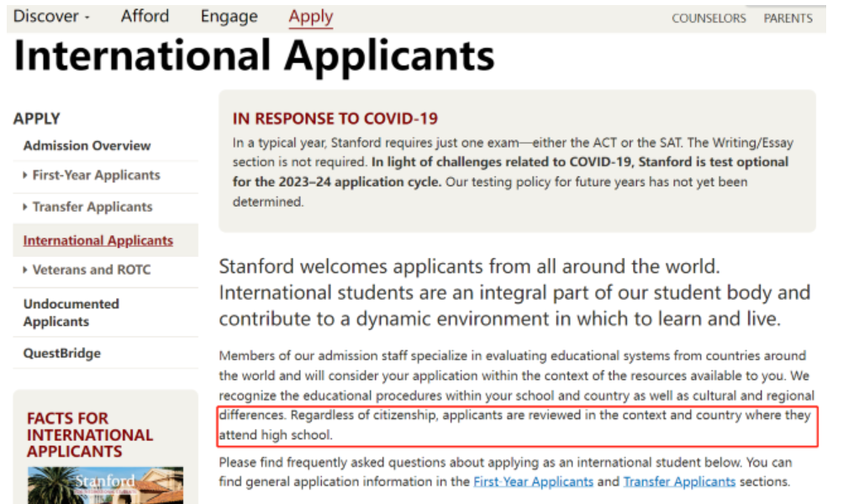Follow the First-Year Applicants link in body text
Image resolution: width=843 pixels, height=504 pixels.
pyautogui.click(x=533, y=482)
